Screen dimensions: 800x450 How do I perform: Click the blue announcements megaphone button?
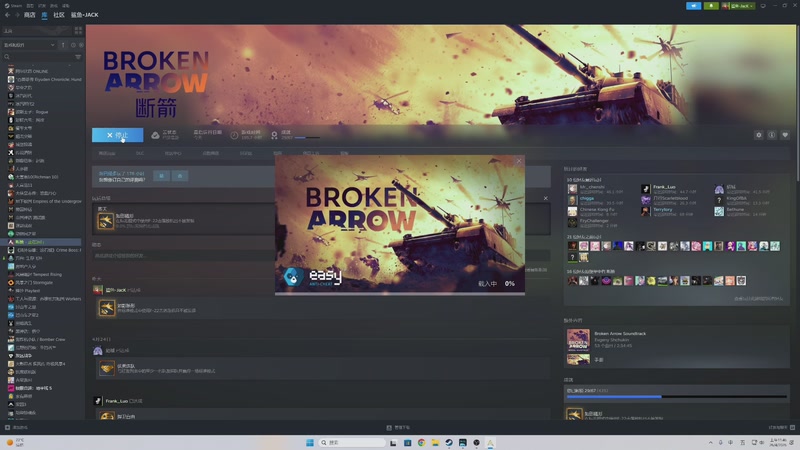693,6
